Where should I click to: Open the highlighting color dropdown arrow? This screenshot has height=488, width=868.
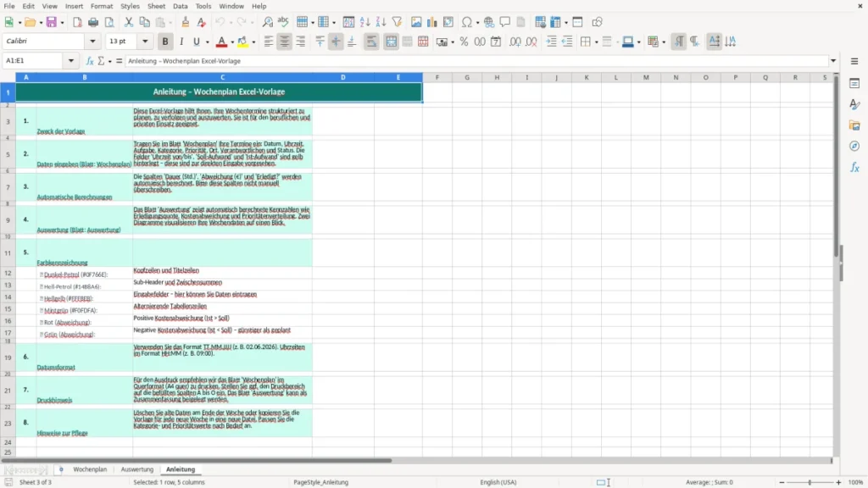coord(253,42)
